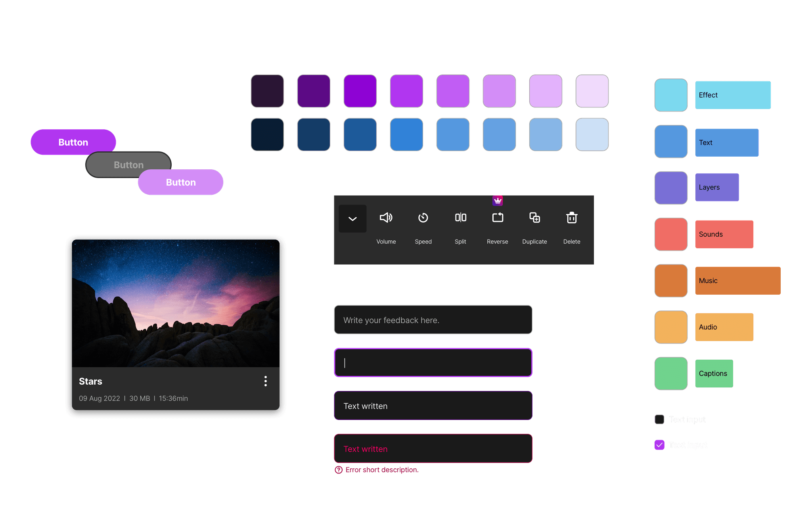Collapse the toolbar with the chevron down button
812x529 pixels.
click(x=352, y=218)
